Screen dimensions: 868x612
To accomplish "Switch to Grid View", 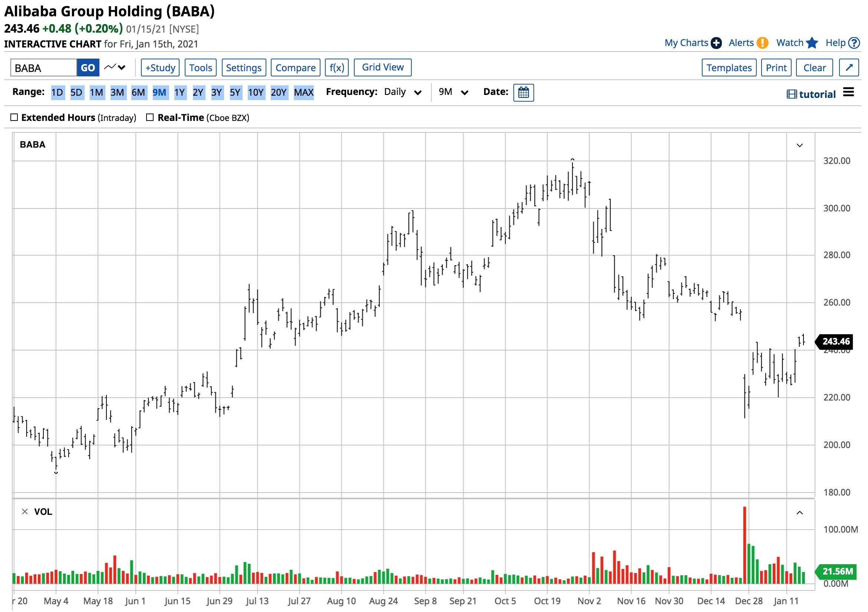I will point(382,67).
